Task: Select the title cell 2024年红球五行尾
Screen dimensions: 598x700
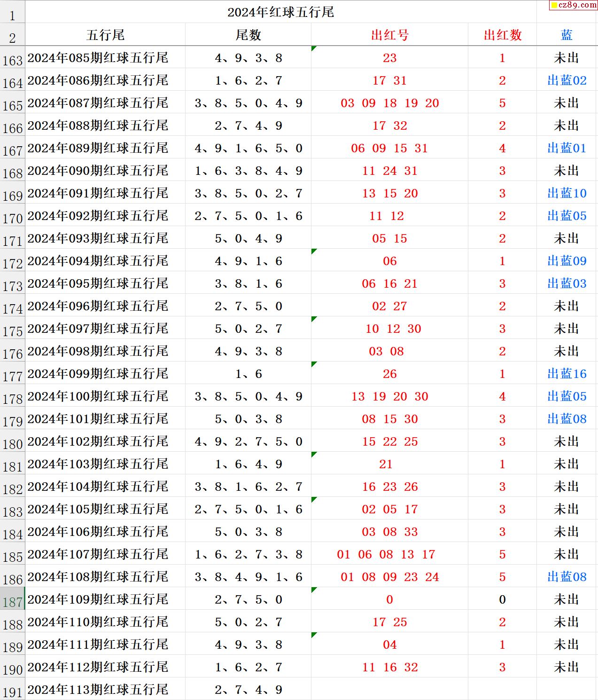Action: [281, 12]
